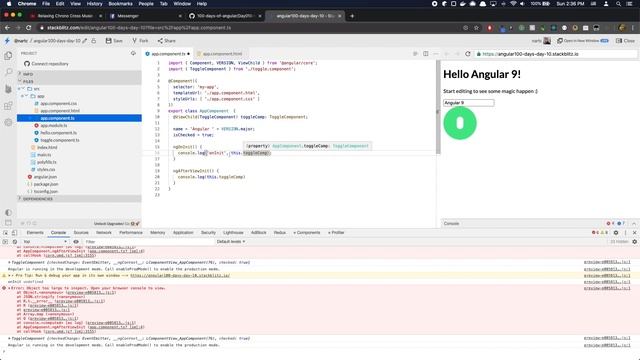This screenshot has width=640, height=360.
Task: Click the project lock icon
Action: 94,41
